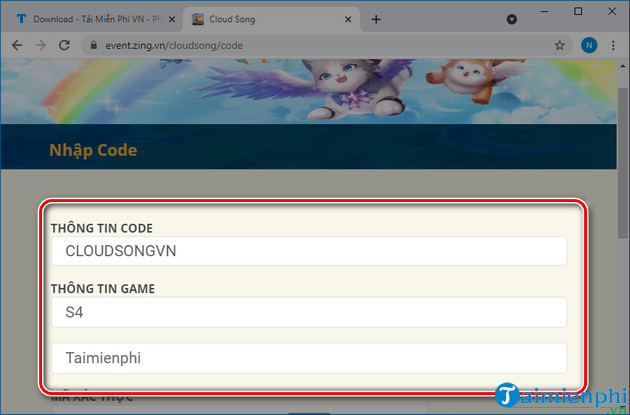View site info via the padlock icon
The image size is (630, 415).
coord(94,45)
